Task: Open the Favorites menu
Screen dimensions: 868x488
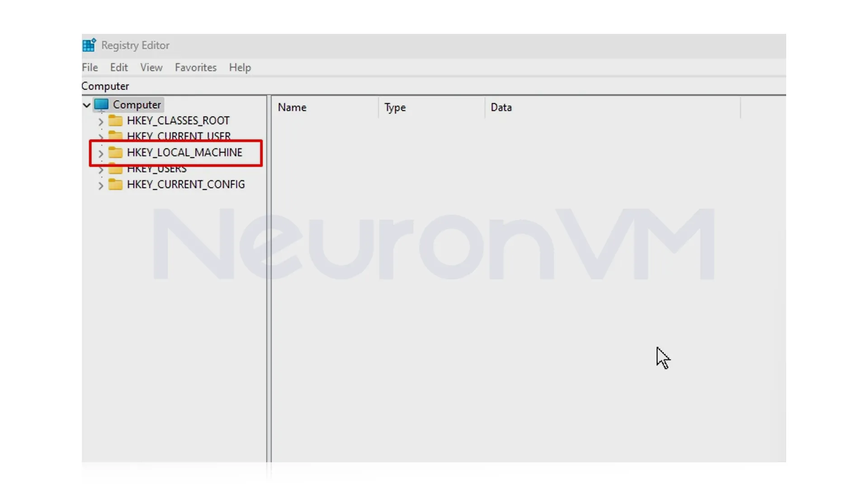Action: 196,67
